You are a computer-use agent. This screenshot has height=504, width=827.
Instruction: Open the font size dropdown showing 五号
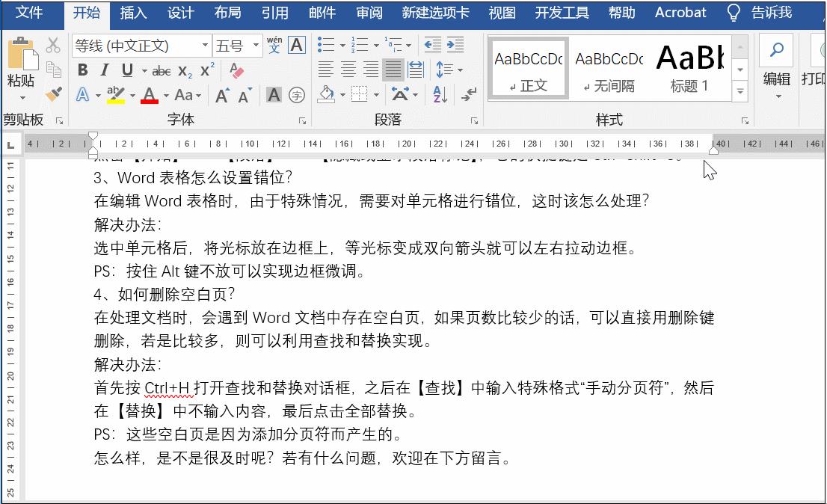[254, 44]
